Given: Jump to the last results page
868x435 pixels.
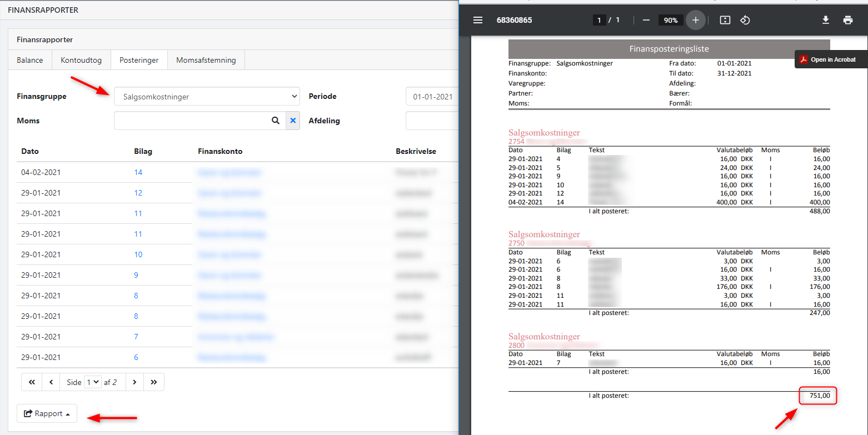Looking at the screenshot, I should 154,382.
